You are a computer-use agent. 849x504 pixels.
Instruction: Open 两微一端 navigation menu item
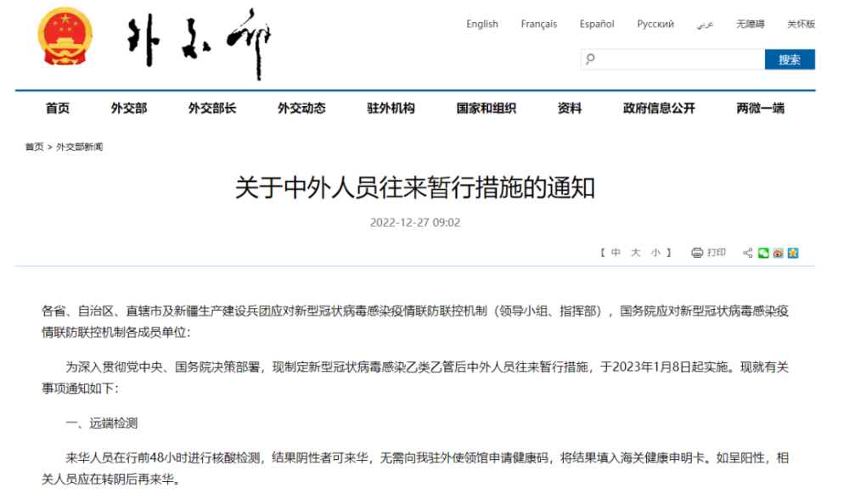760,109
